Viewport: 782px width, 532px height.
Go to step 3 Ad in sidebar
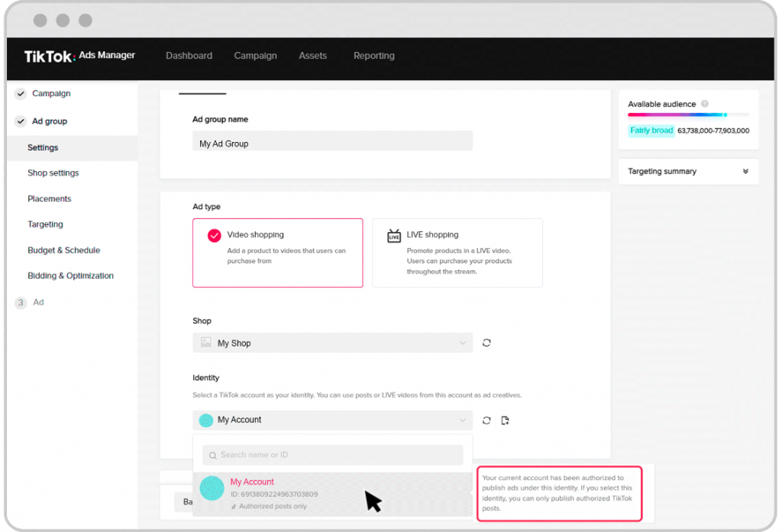click(38, 302)
